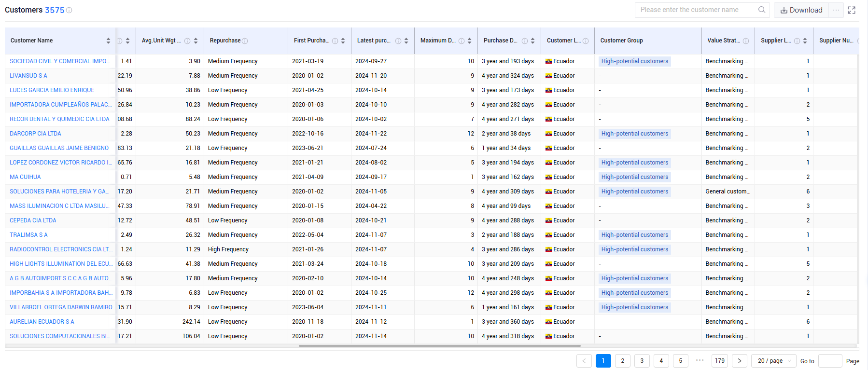Sort the Avg.Unit Wgt column
This screenshot has width=868, height=370.
[196, 41]
